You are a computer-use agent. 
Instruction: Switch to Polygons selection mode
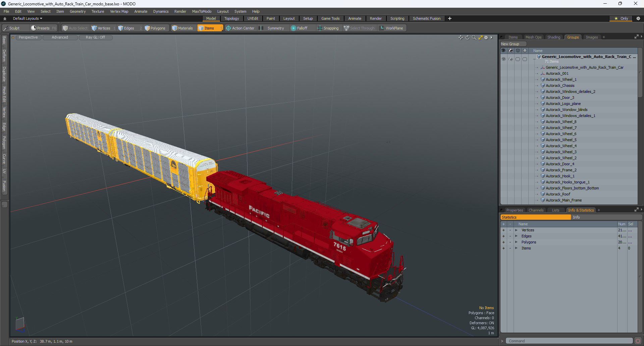pos(155,28)
